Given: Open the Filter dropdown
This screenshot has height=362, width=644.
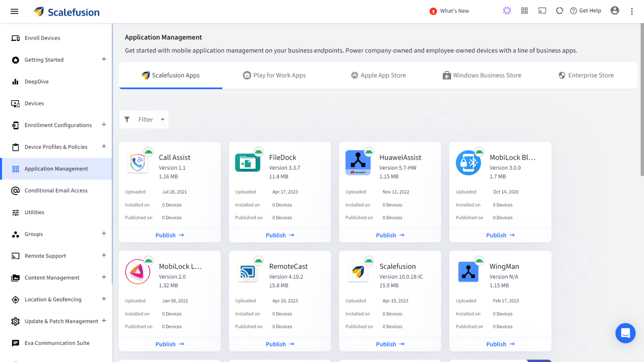Looking at the screenshot, I should pos(144,119).
